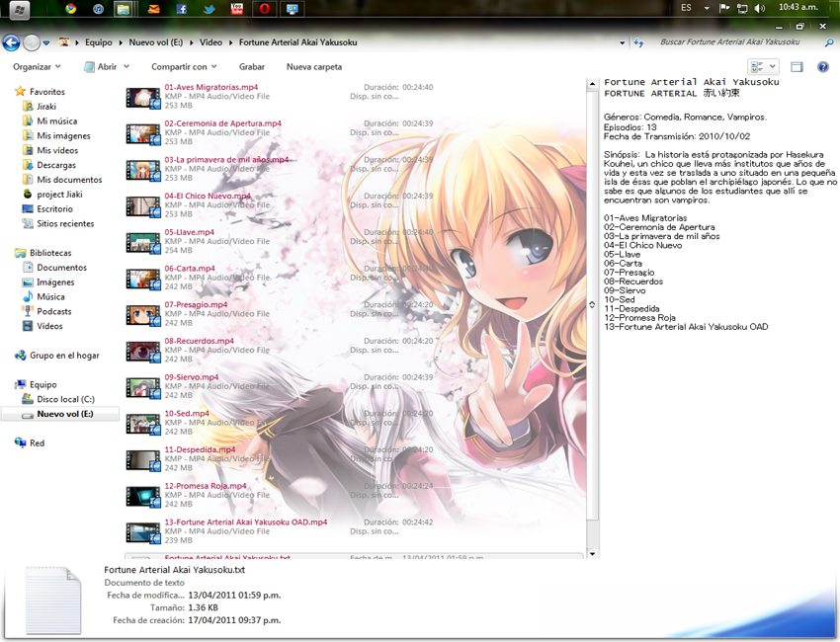
Task: Open Google Chrome from the taskbar
Action: 71,9
